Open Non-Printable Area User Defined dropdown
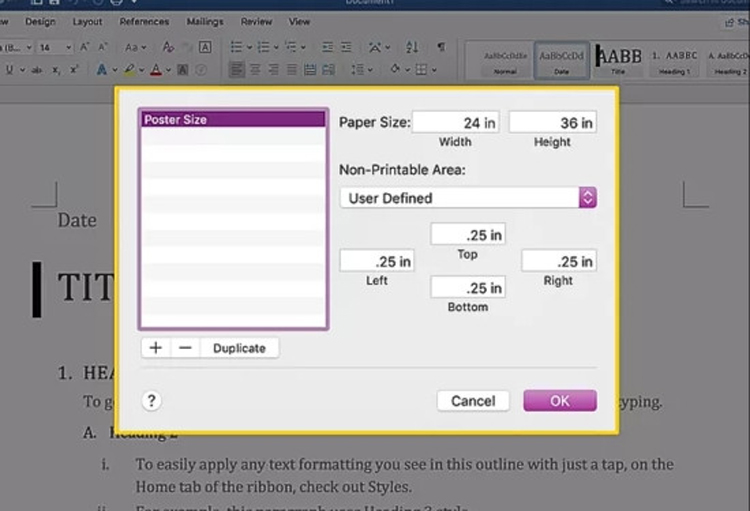The width and height of the screenshot is (750, 511). (468, 198)
